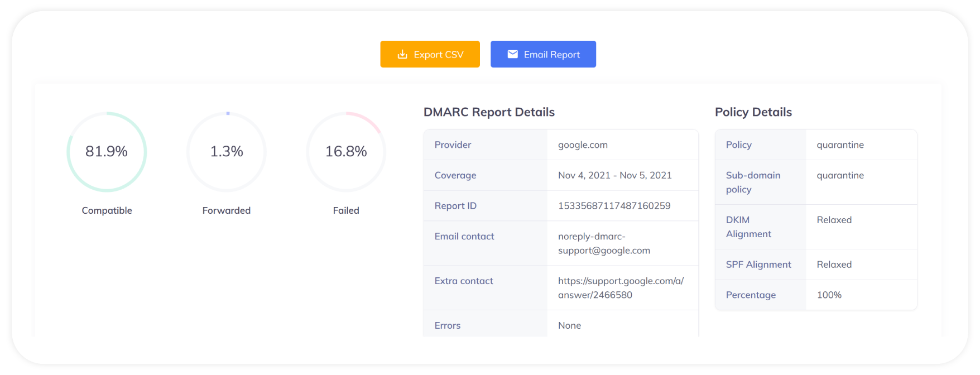Viewport: 980px width, 375px height.
Task: Click the envelope icon in Email Report
Action: [x=512, y=54]
